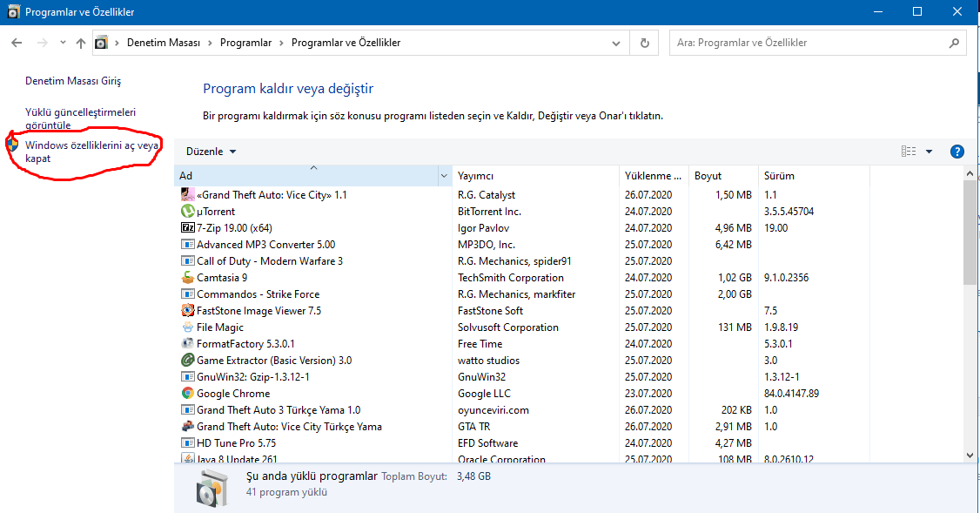Open the Düzenle dropdown menu
Viewport: 980px width, 513px height.
click(211, 152)
